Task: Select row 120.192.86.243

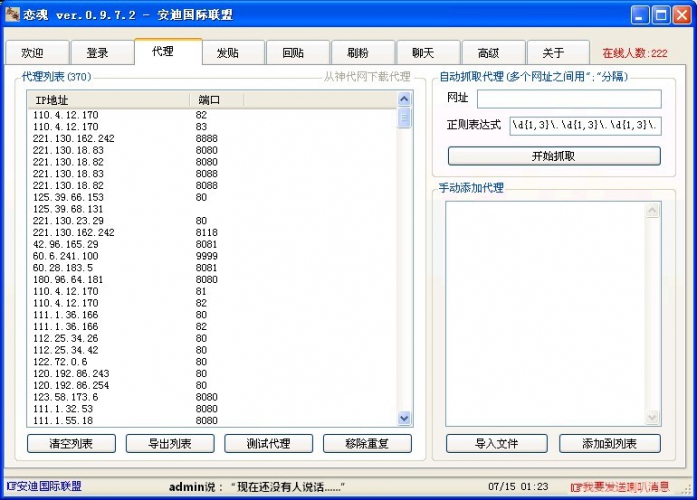Action: (212, 374)
